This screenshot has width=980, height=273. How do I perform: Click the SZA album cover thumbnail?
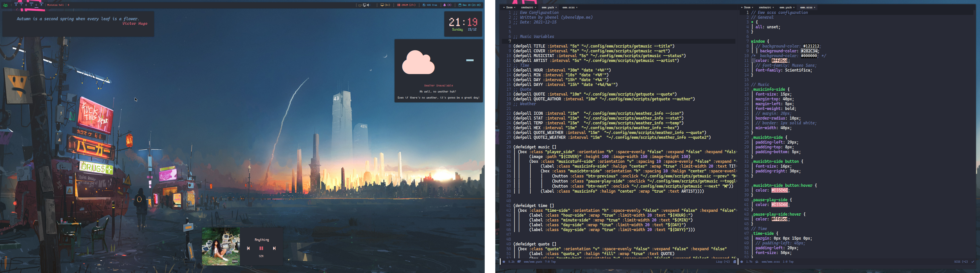pos(221,246)
